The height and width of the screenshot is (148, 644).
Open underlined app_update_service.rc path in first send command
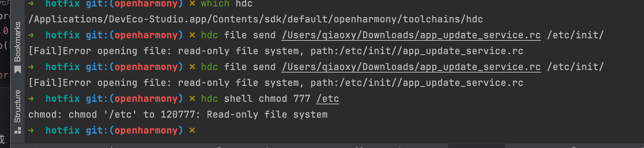[x=411, y=35]
